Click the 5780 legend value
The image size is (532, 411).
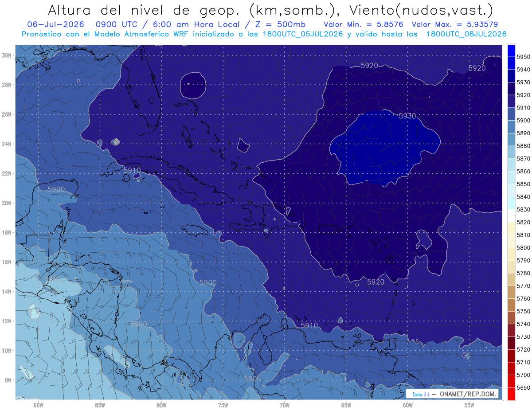click(523, 273)
